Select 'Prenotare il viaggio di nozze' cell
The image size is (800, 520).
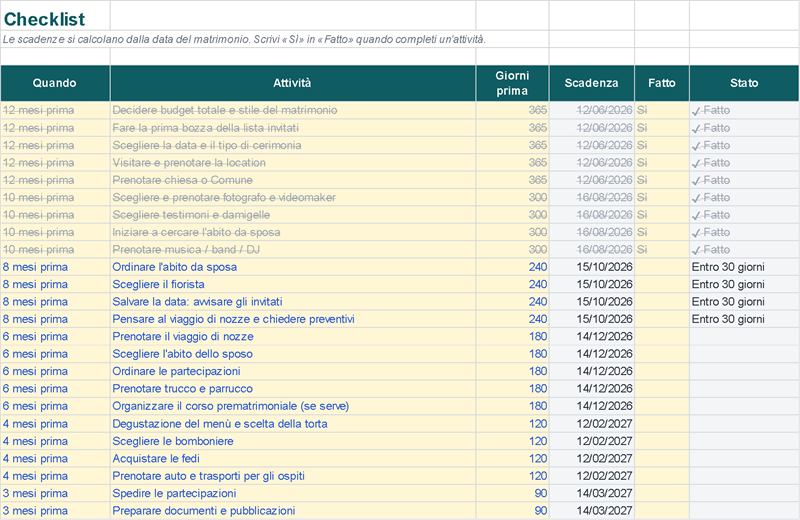(293, 336)
